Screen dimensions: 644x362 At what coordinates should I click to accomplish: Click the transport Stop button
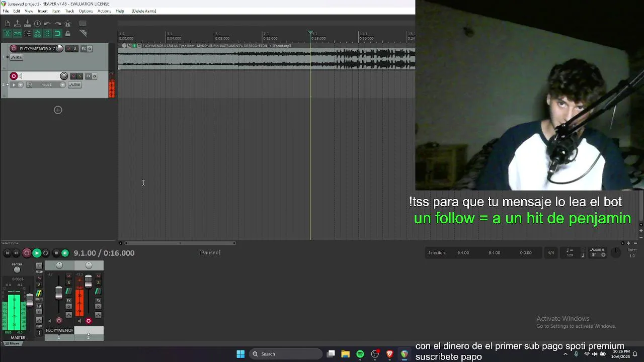tap(56, 253)
